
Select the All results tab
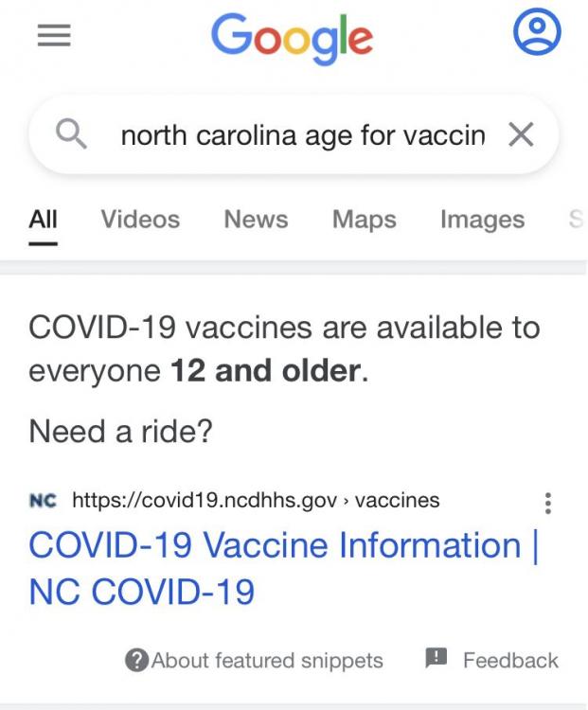(x=43, y=220)
